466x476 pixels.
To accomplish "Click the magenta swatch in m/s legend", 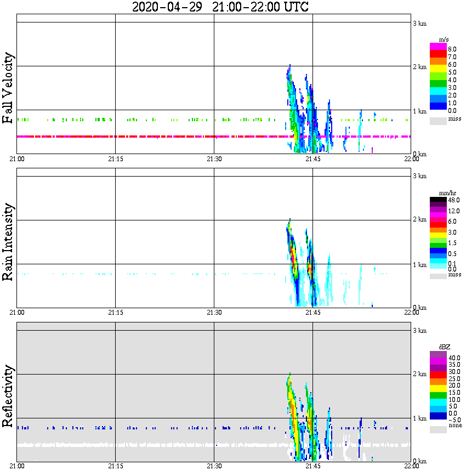I will (438, 47).
